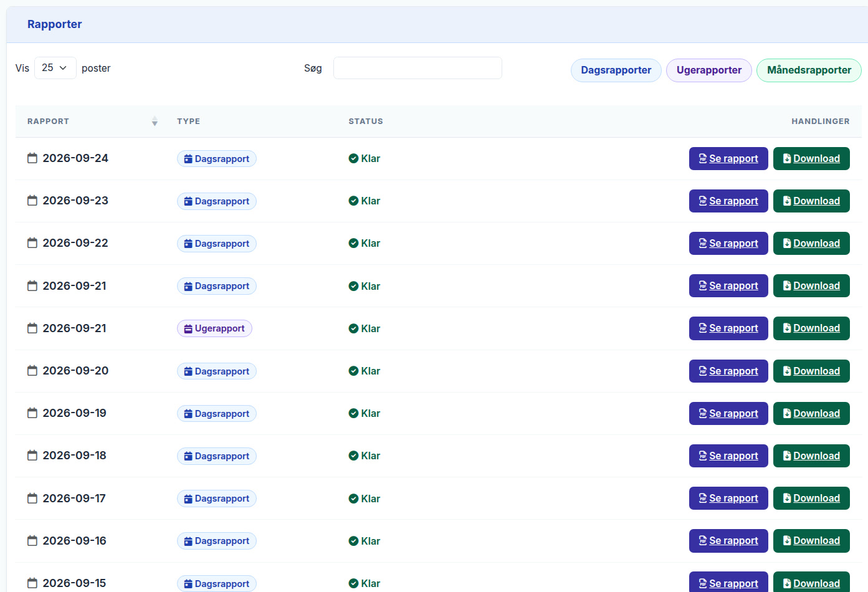Screen dimensions: 868x592
Task: Click the PDF icon in 2026-09-22 Se rapport
Action: (x=703, y=243)
